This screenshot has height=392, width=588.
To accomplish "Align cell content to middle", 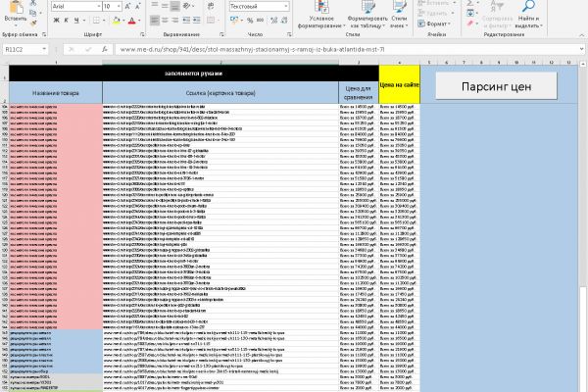I will point(165,6).
